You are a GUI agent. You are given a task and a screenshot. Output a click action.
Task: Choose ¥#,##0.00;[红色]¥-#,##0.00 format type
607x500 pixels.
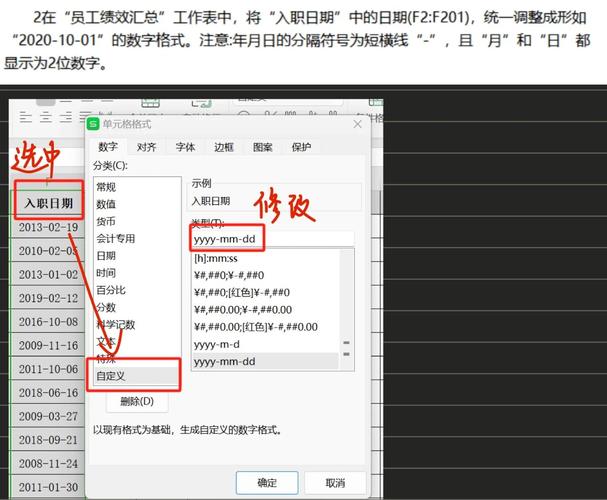(x=266, y=327)
